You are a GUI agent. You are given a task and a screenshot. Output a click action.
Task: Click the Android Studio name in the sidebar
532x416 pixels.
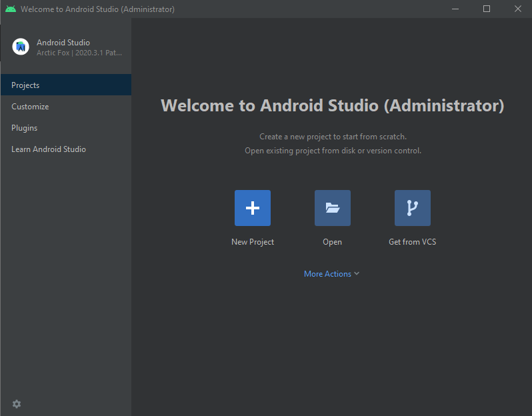tap(63, 43)
